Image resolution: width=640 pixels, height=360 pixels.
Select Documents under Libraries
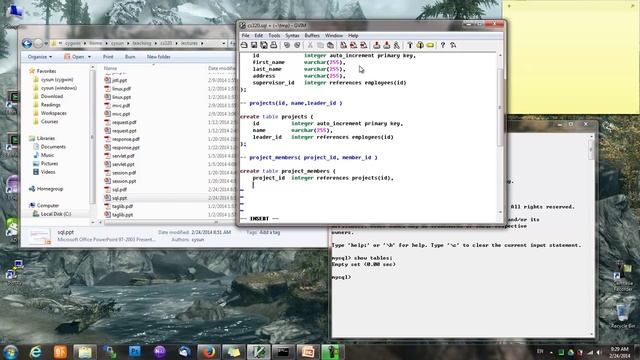tap(53, 147)
